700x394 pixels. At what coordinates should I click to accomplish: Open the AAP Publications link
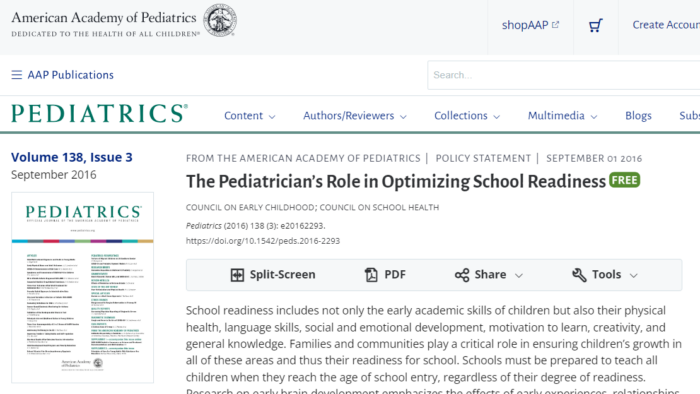[x=71, y=75]
